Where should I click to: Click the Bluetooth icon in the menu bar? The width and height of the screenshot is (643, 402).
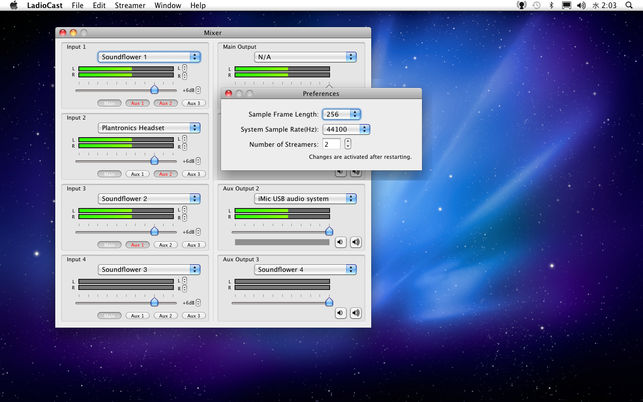551,5
